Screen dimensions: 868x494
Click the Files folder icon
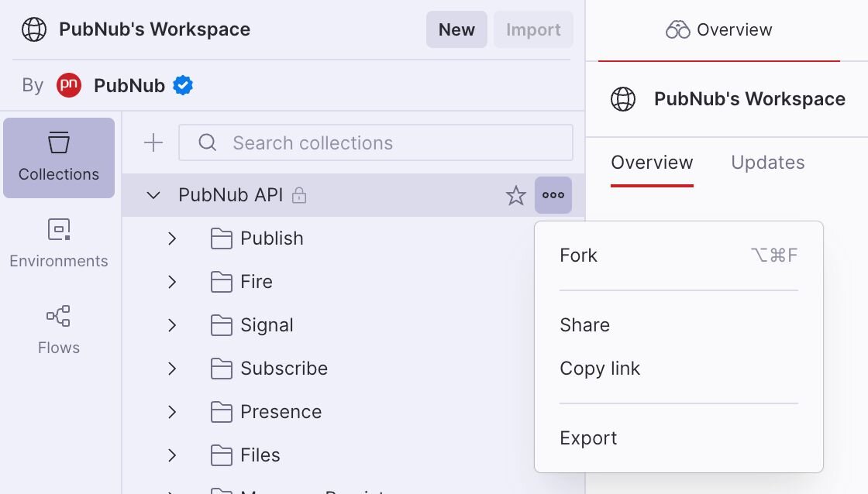[222, 455]
